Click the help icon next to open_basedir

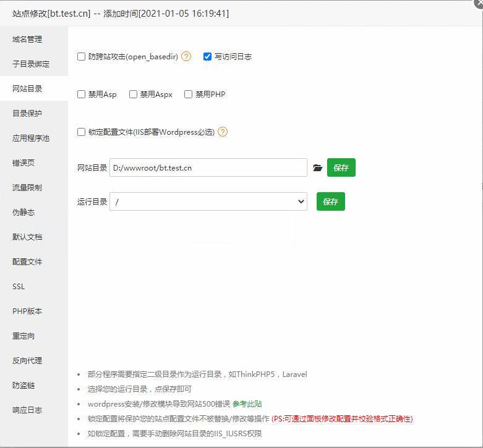tap(186, 57)
